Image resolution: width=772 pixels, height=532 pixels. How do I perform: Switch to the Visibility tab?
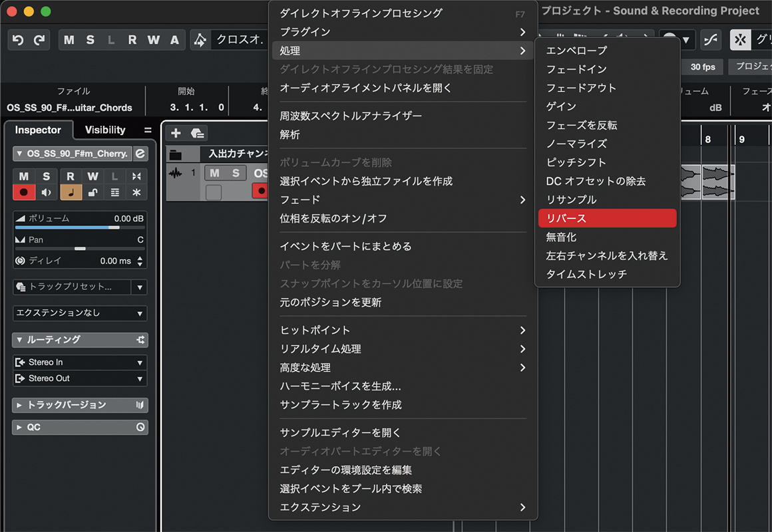point(105,130)
